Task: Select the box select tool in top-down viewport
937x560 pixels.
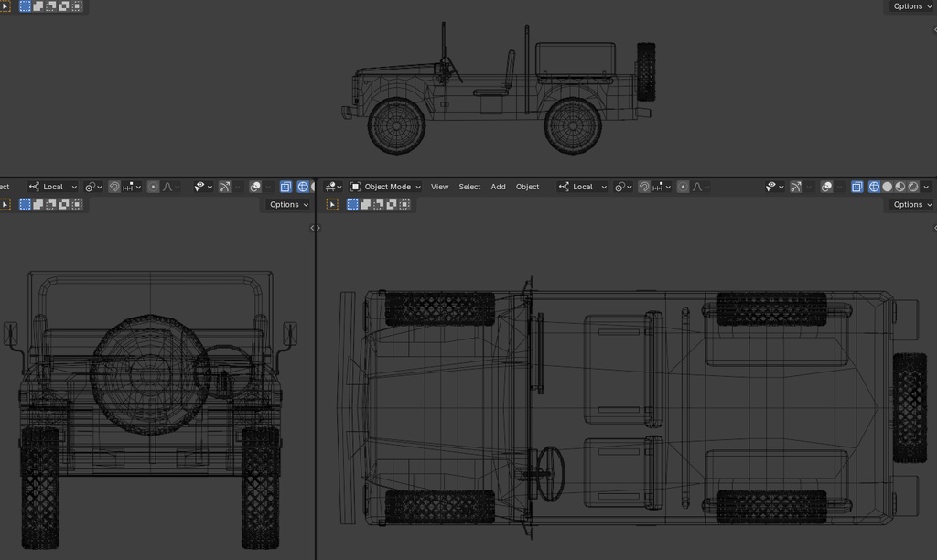Action: (332, 204)
